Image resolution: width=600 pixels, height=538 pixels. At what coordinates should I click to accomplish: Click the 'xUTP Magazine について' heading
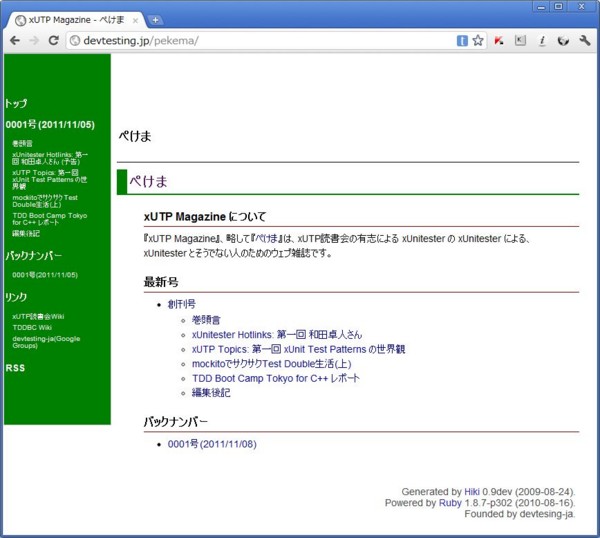(x=205, y=217)
